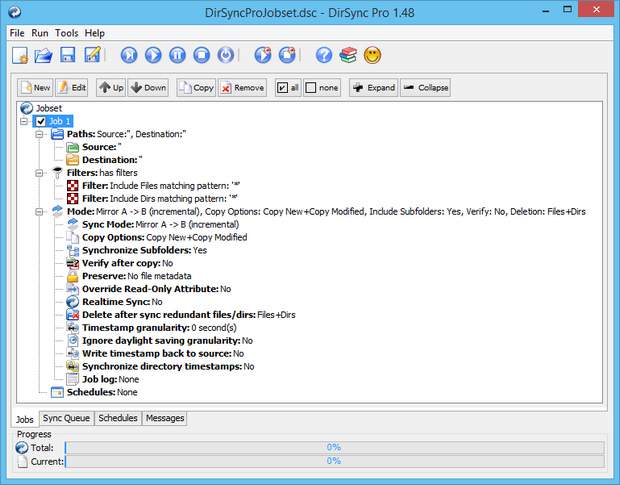
Task: Collapse the Mode node expander
Action: pyautogui.click(x=39, y=212)
